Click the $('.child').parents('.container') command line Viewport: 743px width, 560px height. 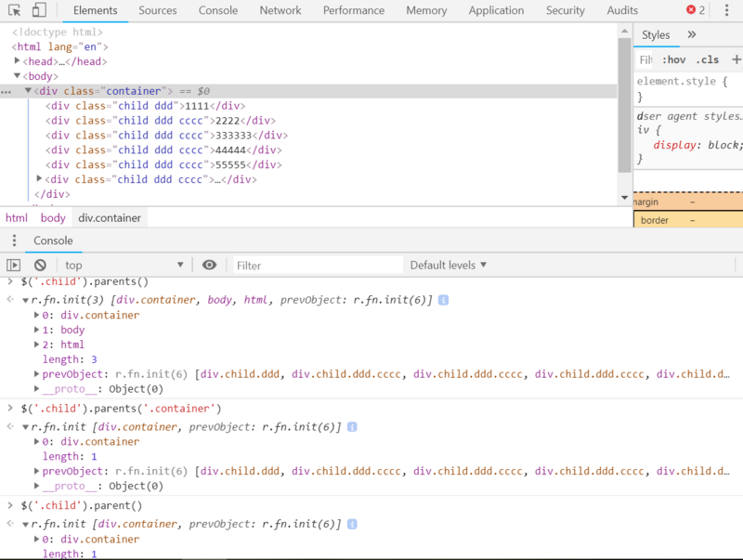click(x=121, y=409)
